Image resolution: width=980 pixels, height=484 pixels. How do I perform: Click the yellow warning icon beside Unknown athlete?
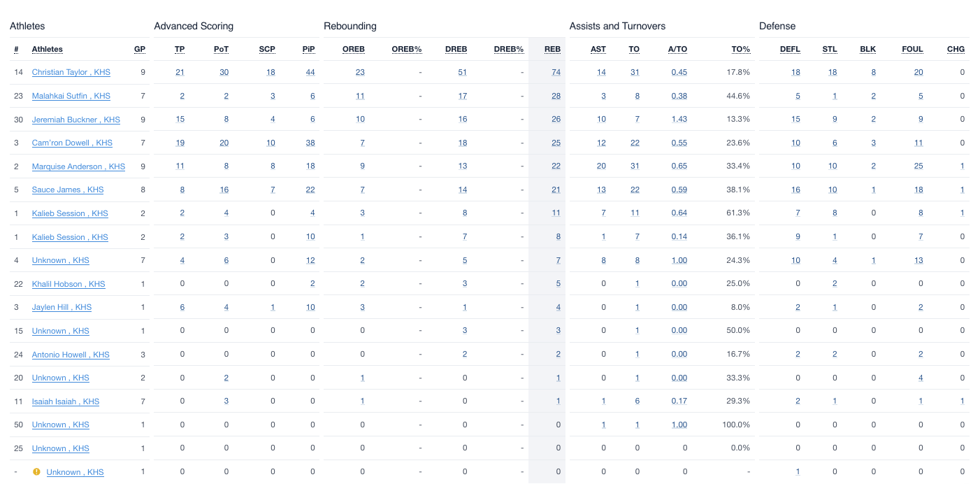click(x=37, y=472)
